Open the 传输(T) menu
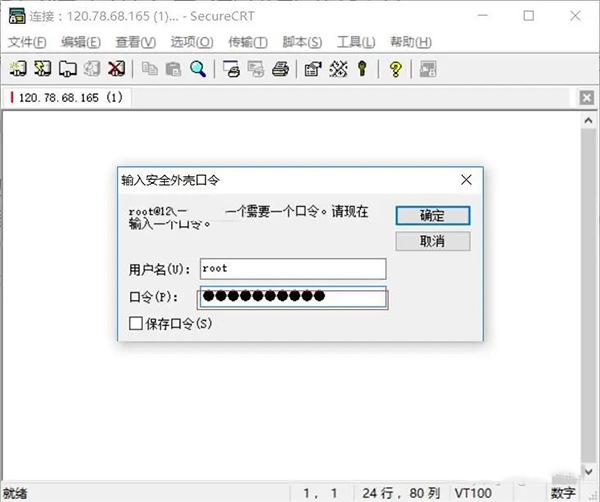The width and height of the screenshot is (600, 502). 248,42
